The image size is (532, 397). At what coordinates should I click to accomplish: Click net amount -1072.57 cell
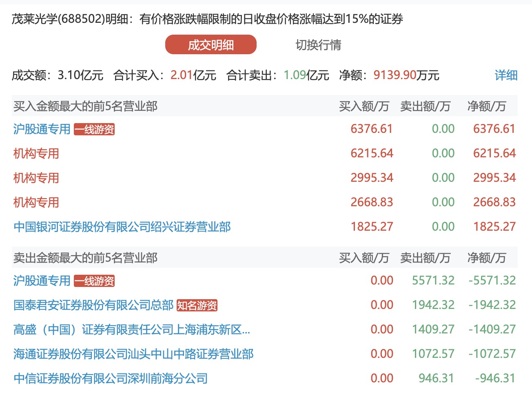(492, 354)
